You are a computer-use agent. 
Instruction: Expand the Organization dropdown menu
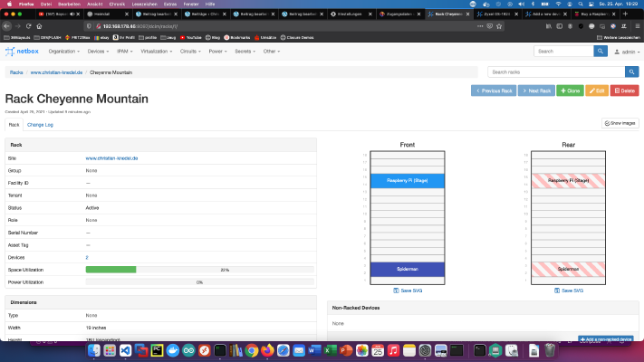tap(64, 52)
